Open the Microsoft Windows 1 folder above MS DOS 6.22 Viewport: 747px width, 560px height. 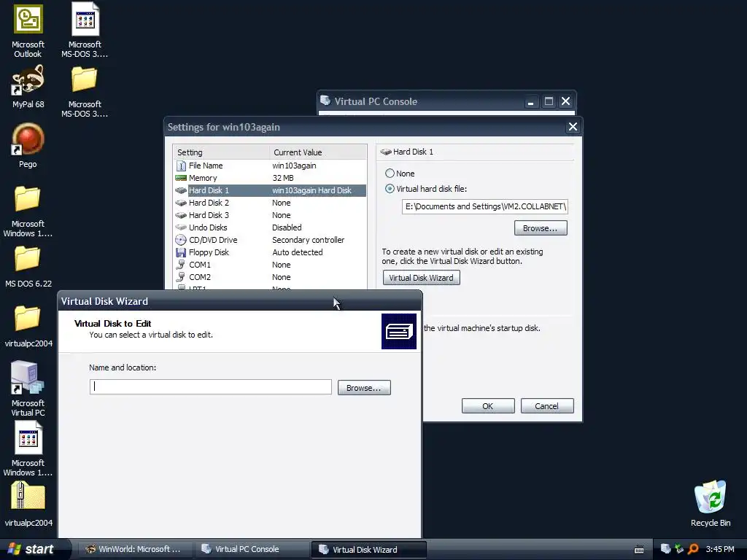[x=27, y=198]
